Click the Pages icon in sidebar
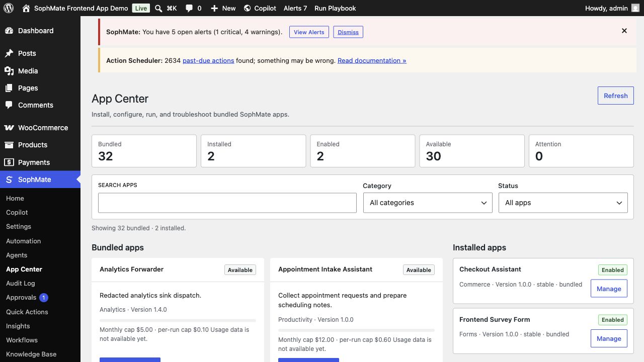The width and height of the screenshot is (644, 362). pos(9,88)
